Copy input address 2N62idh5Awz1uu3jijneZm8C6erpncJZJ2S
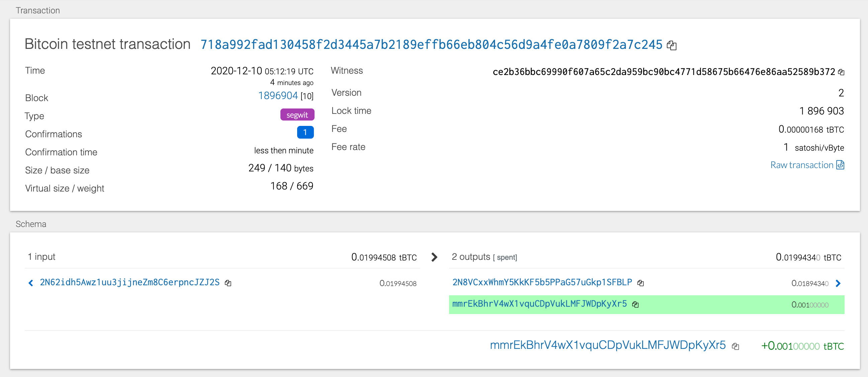Screen dimensions: 868x377 (228, 283)
